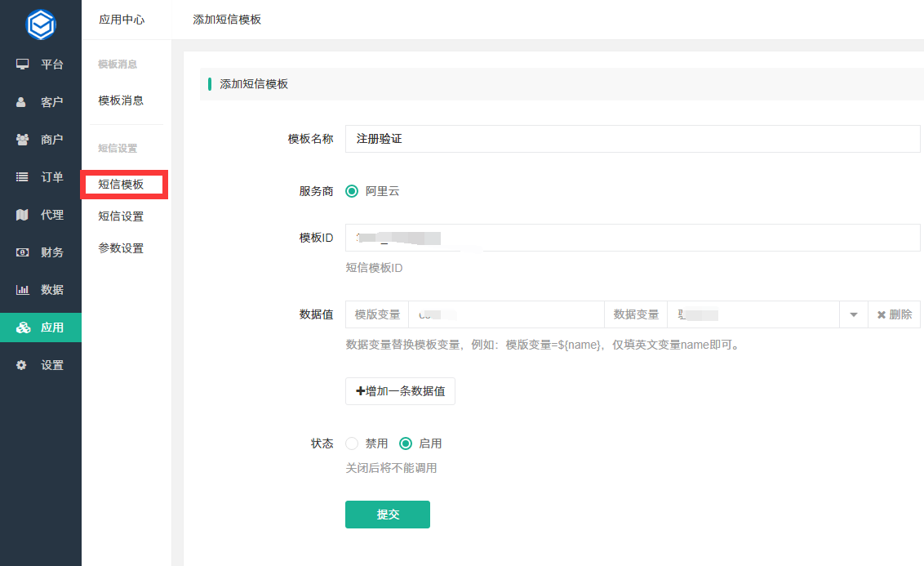Click the 模板名称 input field

[x=633, y=139]
